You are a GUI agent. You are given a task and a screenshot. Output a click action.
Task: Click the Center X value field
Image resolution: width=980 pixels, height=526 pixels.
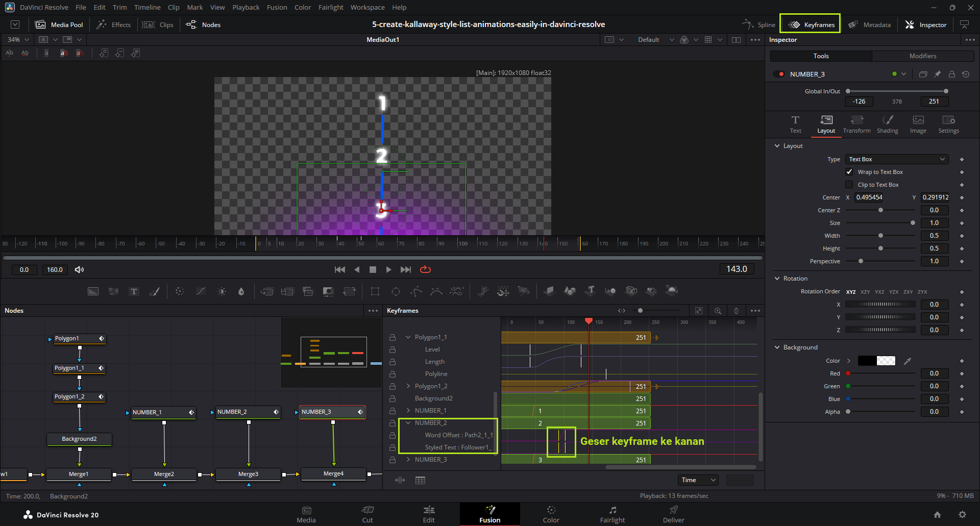[x=869, y=197]
